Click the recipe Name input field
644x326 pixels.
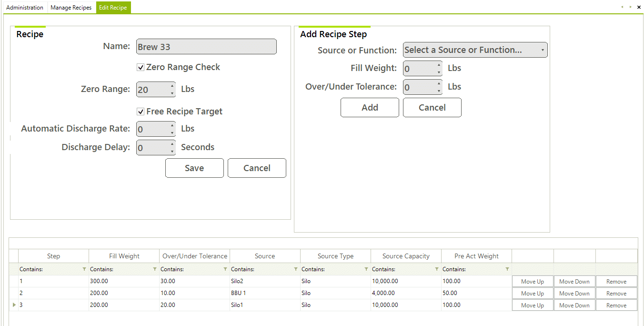(x=206, y=47)
